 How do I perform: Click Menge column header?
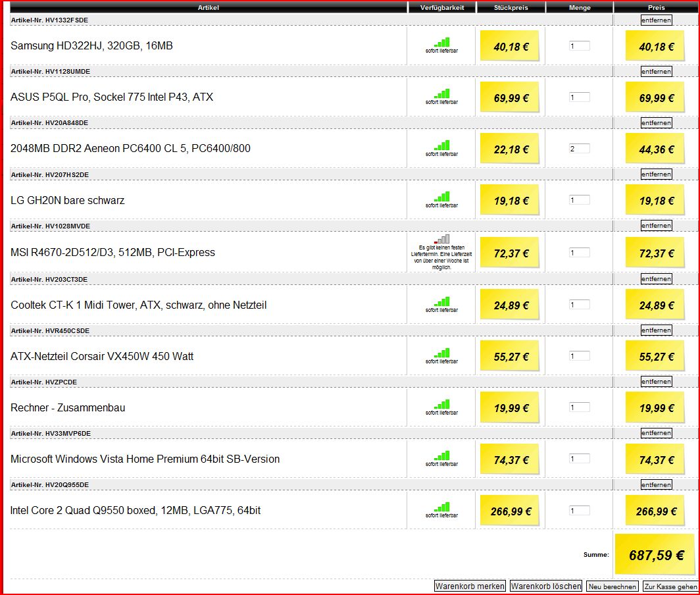tap(580, 8)
